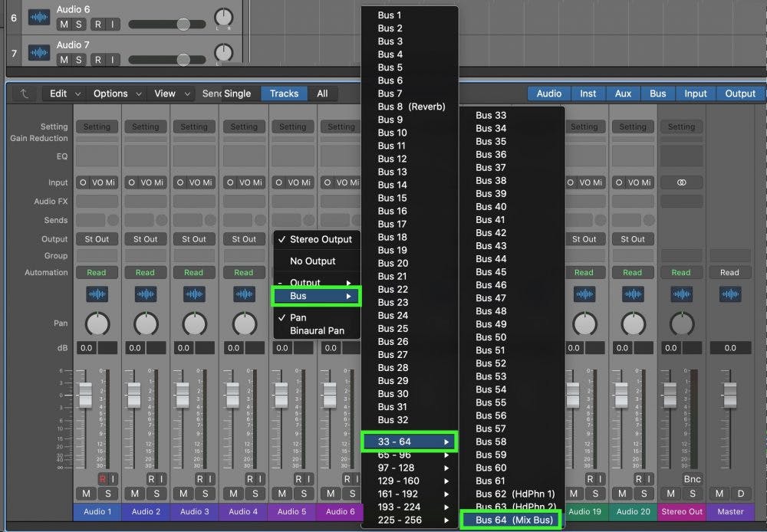Click the waveform icon on Audio 4 strip

(244, 294)
